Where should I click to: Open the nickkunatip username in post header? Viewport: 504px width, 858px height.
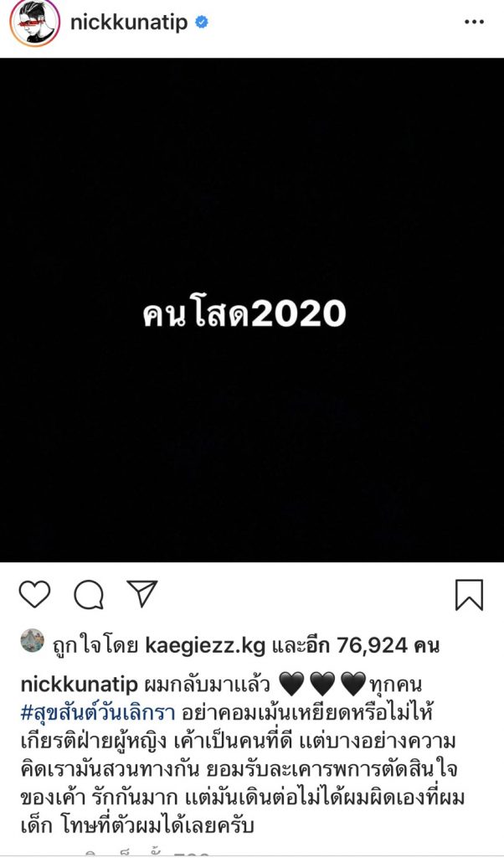(129, 23)
